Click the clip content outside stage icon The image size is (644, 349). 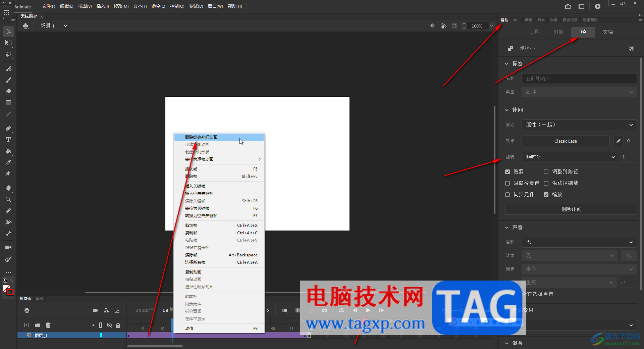[454, 26]
